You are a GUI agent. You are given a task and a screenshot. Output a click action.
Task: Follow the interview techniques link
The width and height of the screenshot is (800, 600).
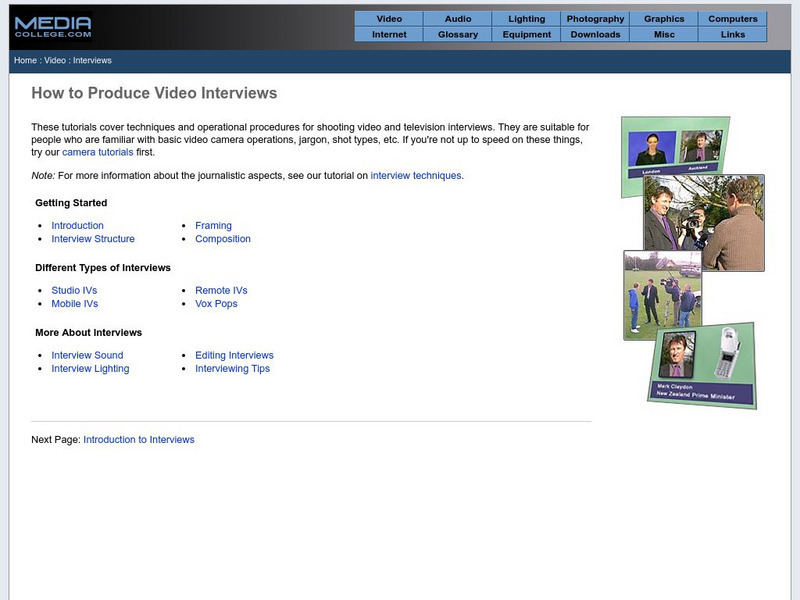(x=416, y=175)
